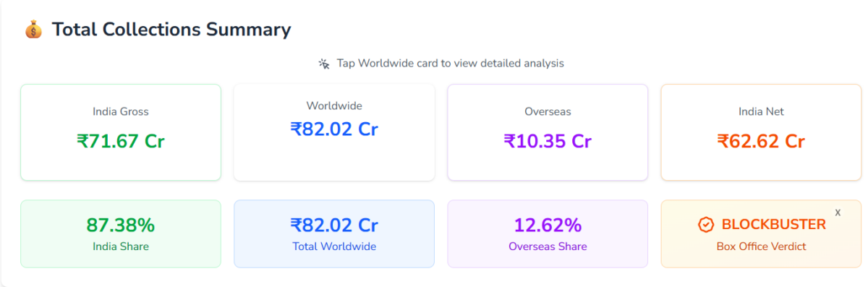Viewport: 868px width, 287px height.
Task: Click the Blockbuster verdict badge icon
Action: (706, 225)
